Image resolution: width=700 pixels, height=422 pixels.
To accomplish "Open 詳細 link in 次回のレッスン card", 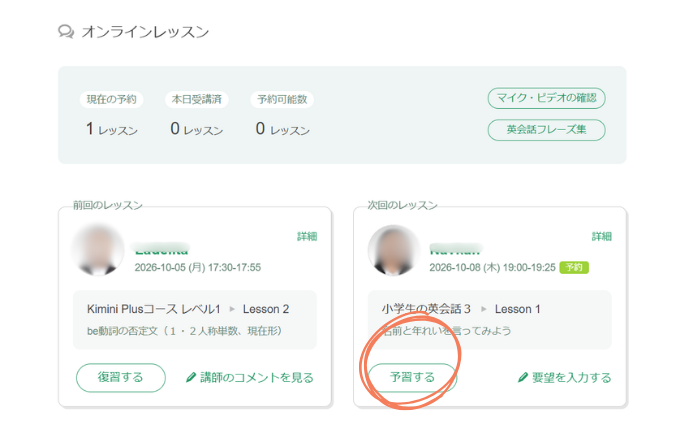I will 602,236.
